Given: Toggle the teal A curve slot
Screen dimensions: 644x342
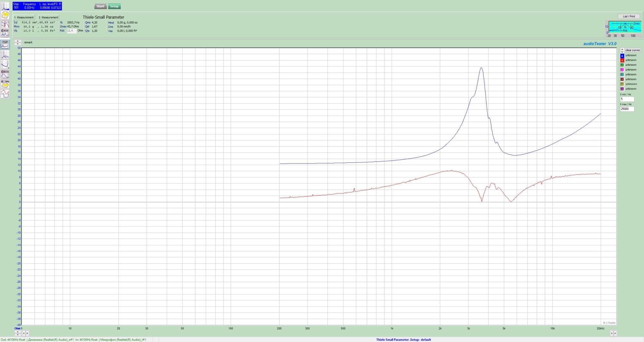Looking at the screenshot, I should pyautogui.click(x=622, y=75).
